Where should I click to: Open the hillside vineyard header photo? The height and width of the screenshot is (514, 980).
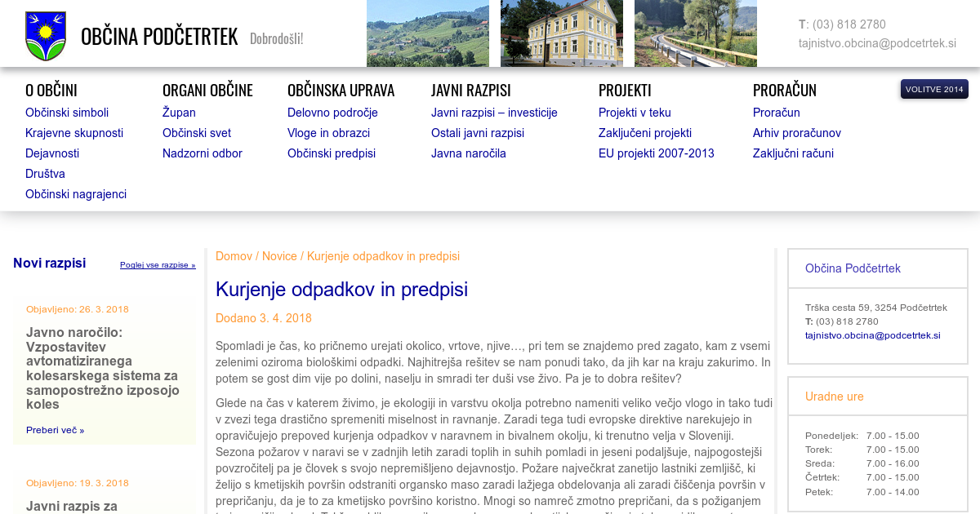pos(427,33)
